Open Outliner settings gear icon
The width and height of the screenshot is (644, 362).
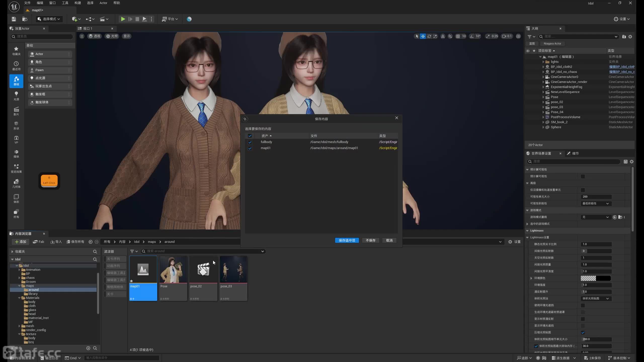point(630,37)
